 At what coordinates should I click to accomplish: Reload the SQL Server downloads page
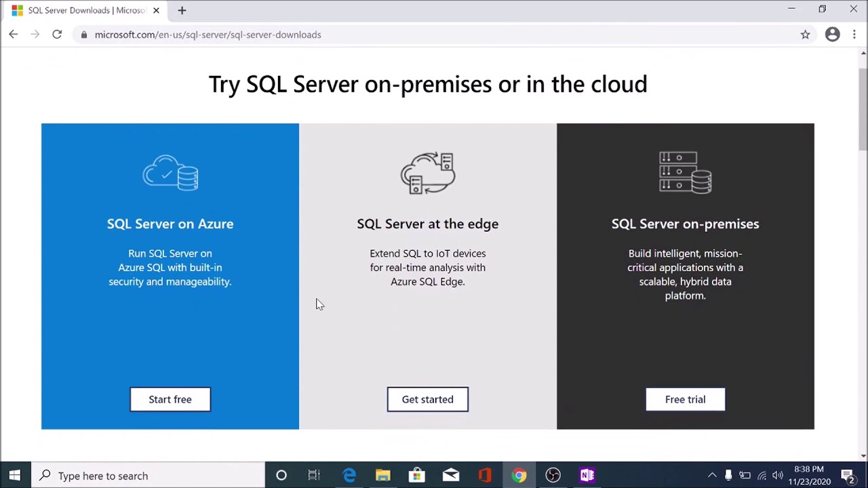point(57,35)
